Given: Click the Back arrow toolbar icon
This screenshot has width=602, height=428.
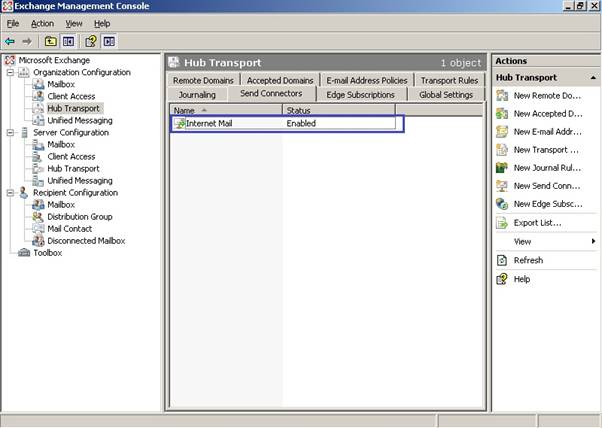Looking at the screenshot, I should [10, 41].
